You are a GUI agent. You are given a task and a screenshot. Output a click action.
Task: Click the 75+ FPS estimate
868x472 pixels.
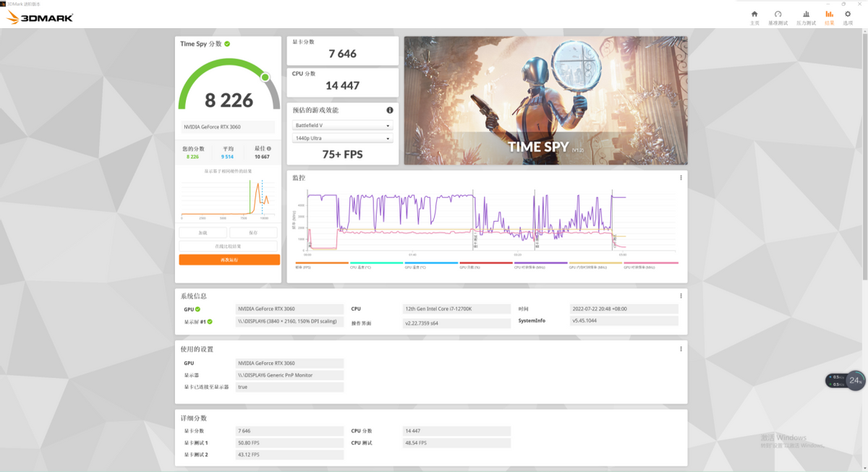343,154
